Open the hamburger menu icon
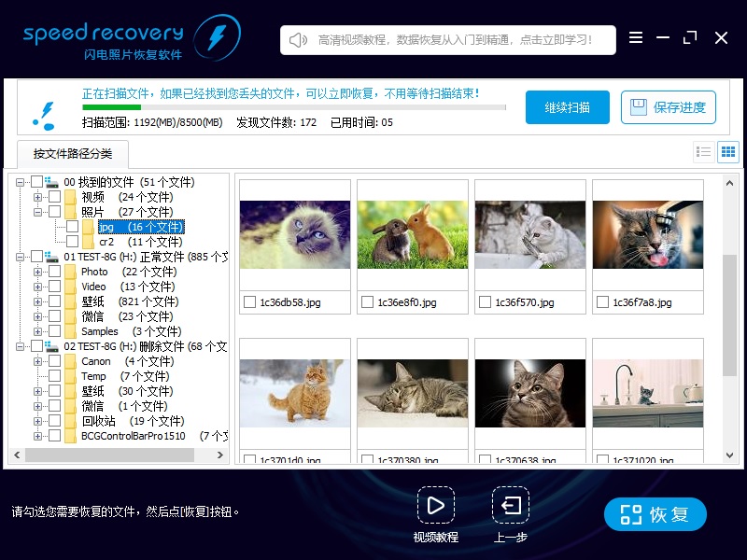Image resolution: width=747 pixels, height=560 pixels. [636, 37]
